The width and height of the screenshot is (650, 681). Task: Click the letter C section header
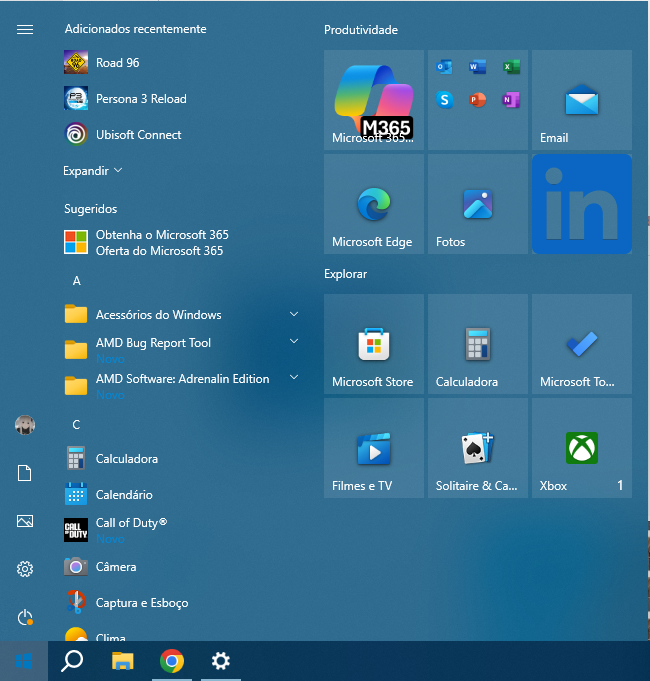coord(76,424)
